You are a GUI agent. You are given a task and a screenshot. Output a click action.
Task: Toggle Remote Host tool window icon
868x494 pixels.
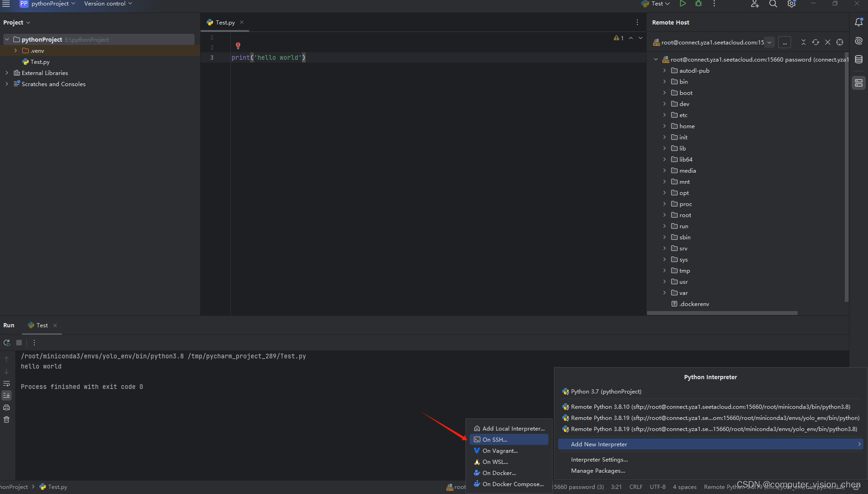[859, 83]
